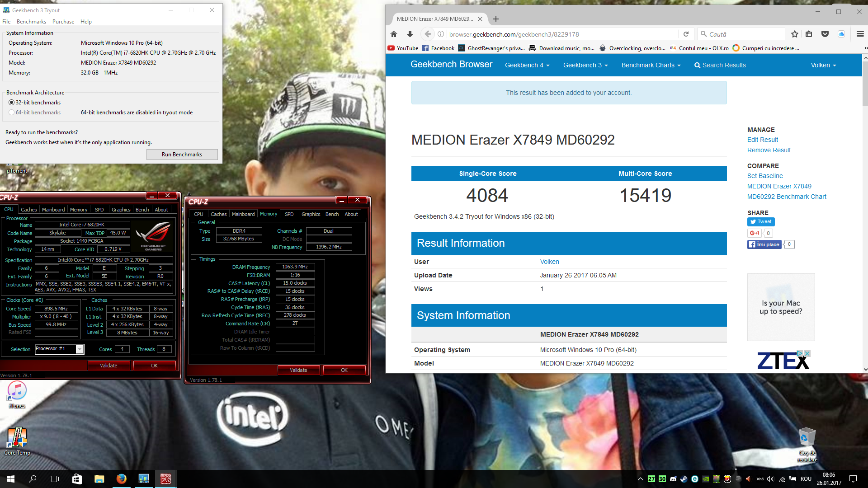Open the Geekbench Benchmarks menu
Viewport: 868px width, 488px height.
(31, 22)
